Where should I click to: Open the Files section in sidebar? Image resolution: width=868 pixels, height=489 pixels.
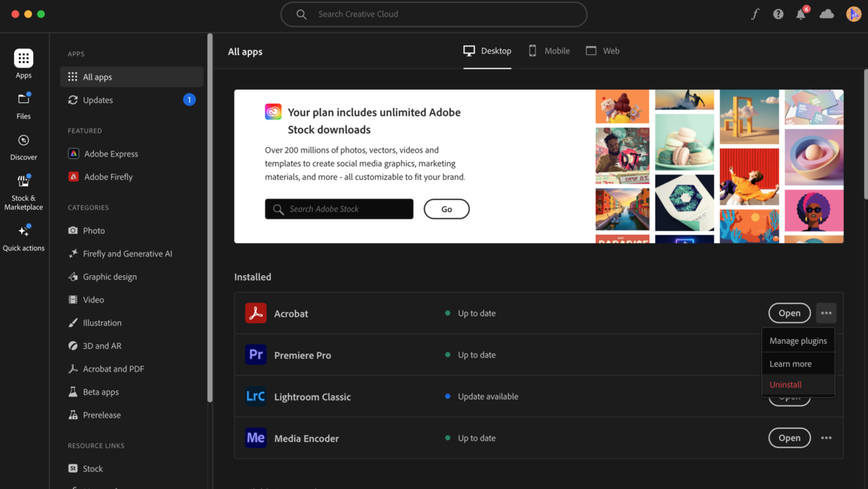(23, 105)
